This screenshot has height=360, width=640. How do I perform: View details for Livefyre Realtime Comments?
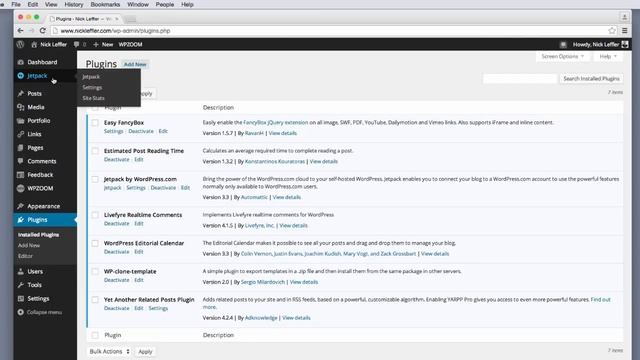click(293, 225)
